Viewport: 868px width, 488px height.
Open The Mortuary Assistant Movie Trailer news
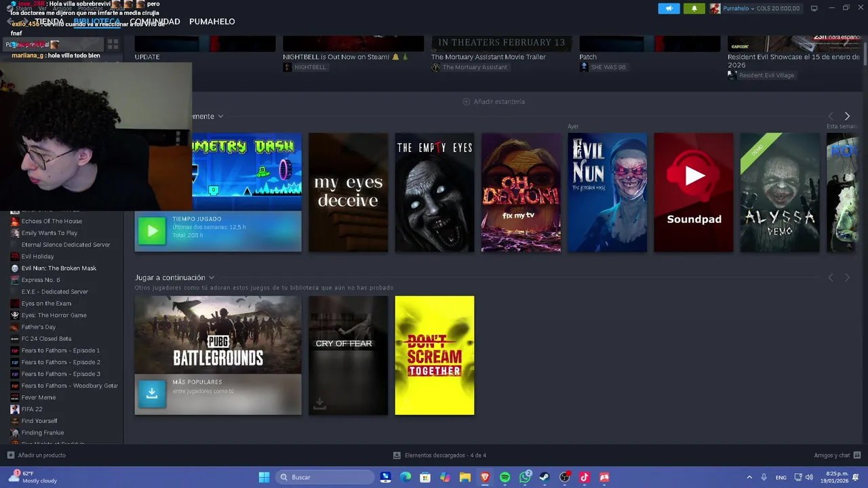click(x=488, y=57)
